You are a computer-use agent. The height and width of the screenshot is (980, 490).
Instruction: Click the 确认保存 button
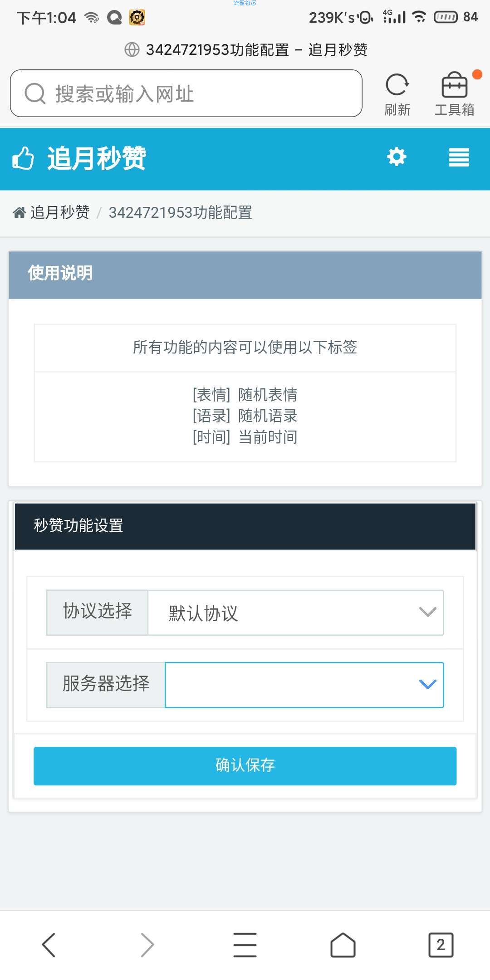pos(245,766)
